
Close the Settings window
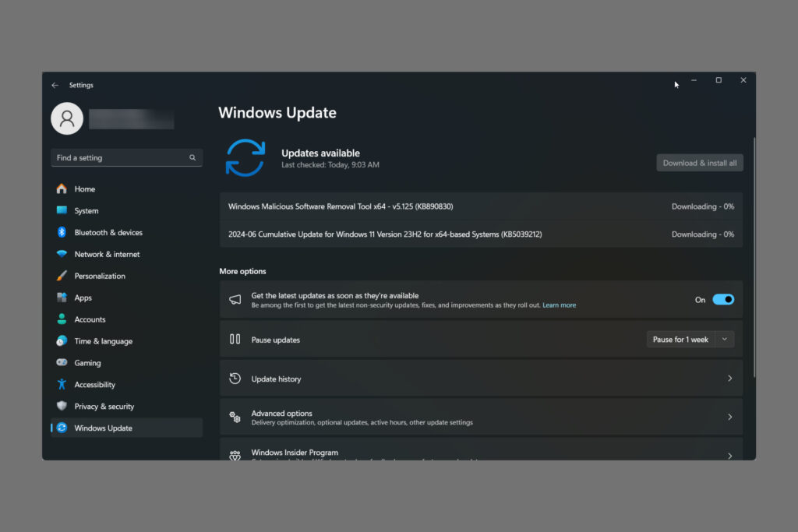(x=743, y=80)
